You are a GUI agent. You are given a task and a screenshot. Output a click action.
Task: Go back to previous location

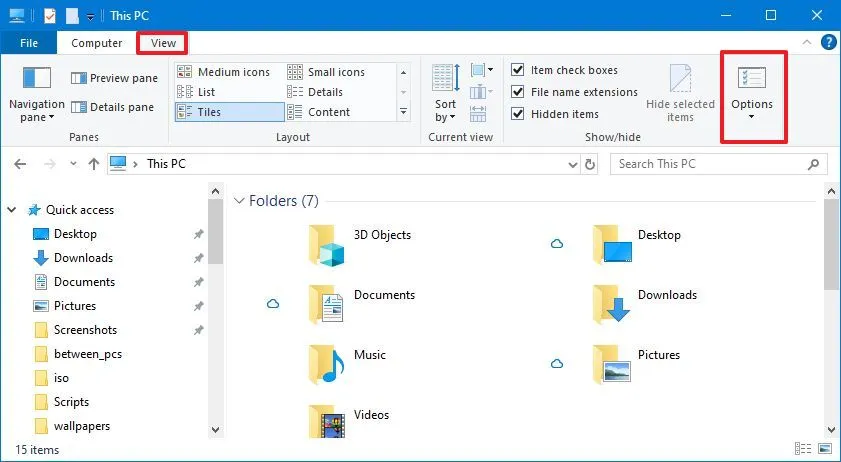coord(20,164)
